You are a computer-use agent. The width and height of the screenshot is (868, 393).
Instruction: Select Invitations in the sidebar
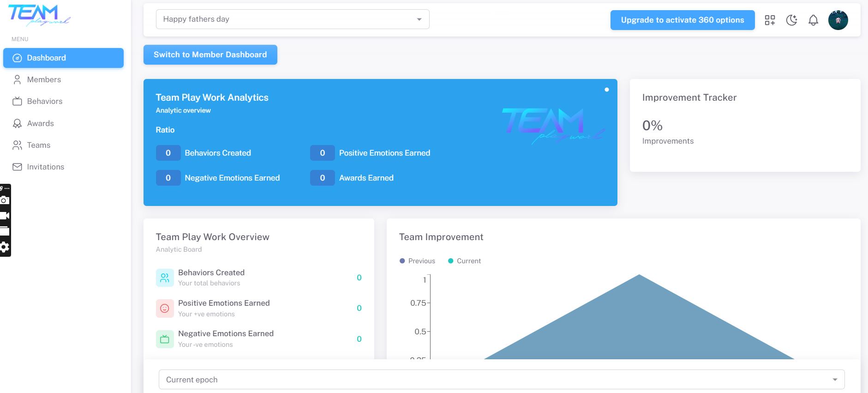(x=45, y=167)
